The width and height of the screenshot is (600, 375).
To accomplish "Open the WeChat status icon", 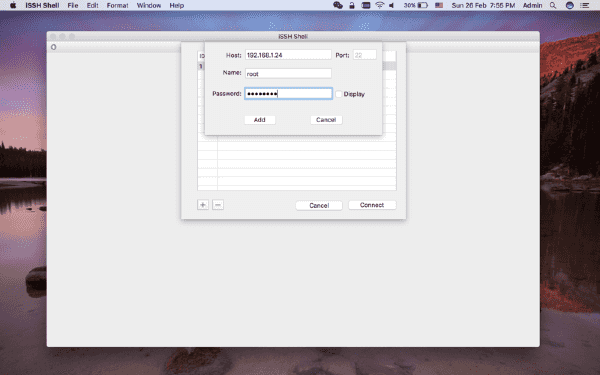I will coord(338,5).
